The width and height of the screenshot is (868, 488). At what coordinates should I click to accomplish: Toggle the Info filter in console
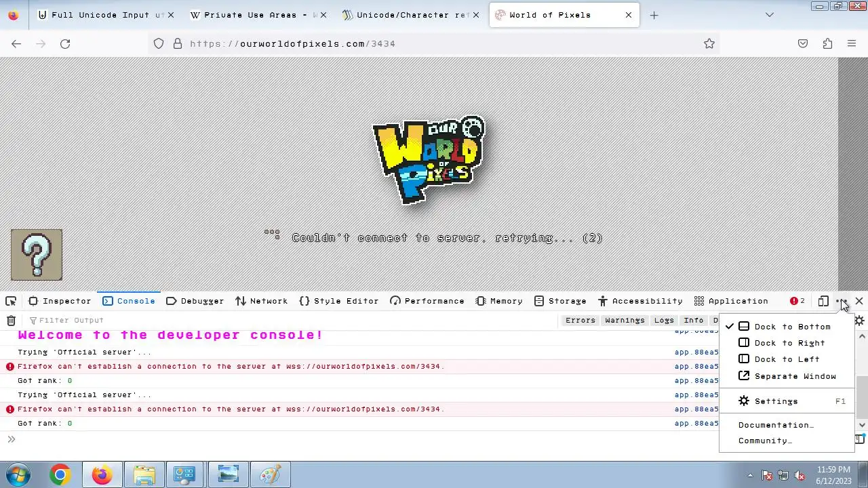click(694, 321)
